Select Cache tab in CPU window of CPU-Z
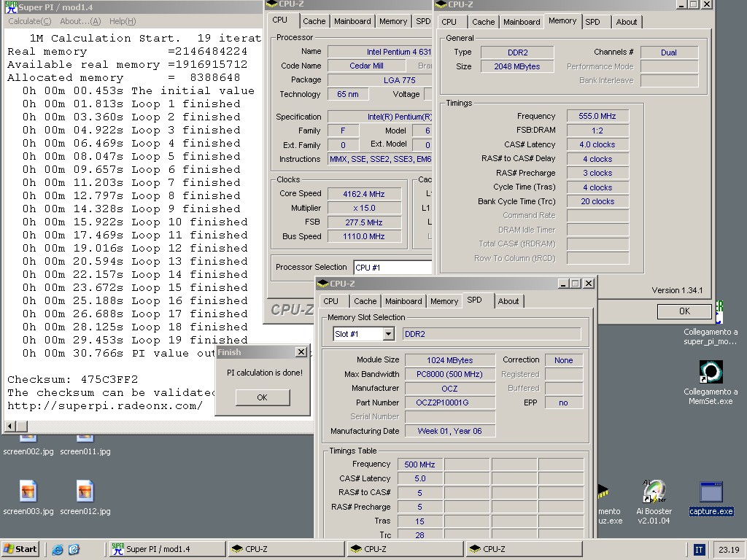 tap(314, 21)
